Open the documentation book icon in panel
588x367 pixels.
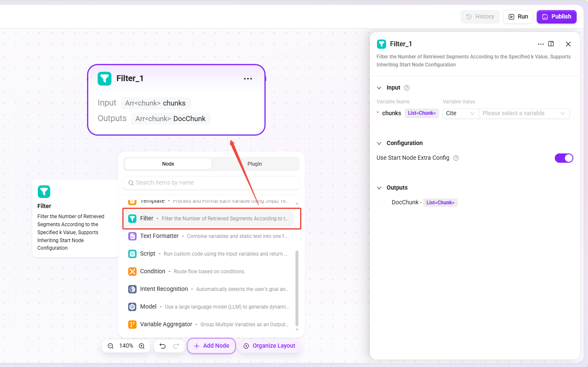tap(551, 44)
